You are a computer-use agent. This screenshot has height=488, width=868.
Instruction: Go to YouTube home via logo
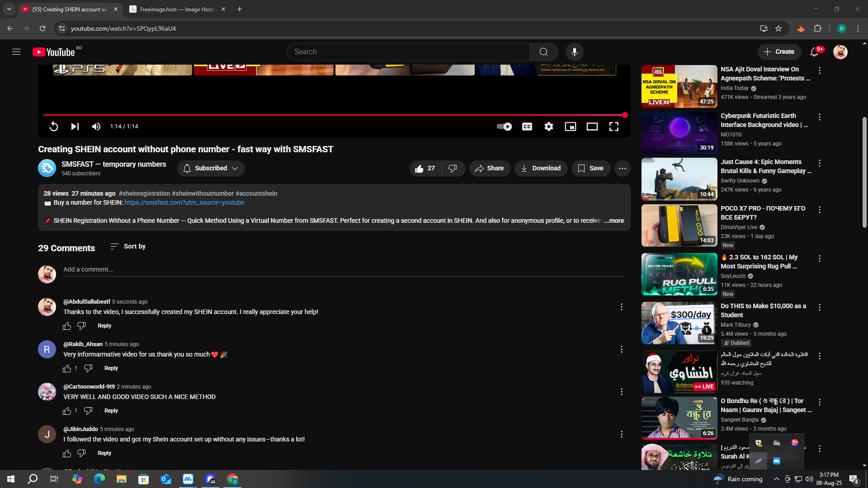(54, 52)
